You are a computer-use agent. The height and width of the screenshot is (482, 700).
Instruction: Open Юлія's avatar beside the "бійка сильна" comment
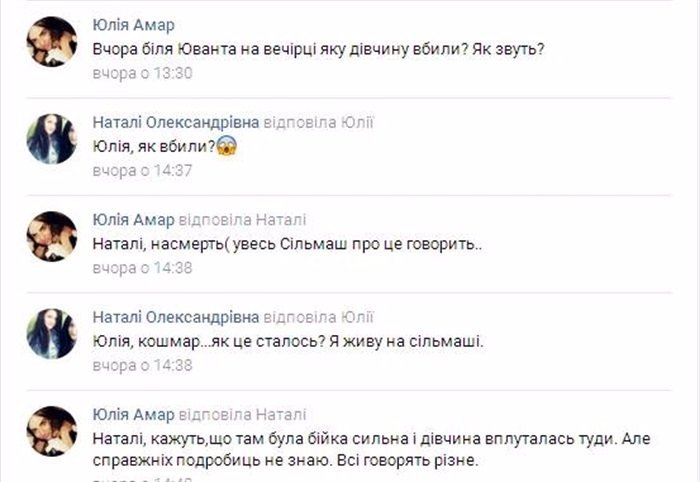coord(52,431)
